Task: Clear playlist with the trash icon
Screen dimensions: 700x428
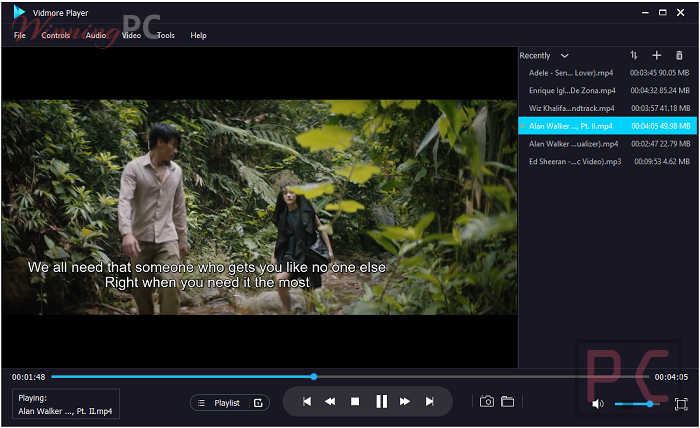Action: click(679, 55)
